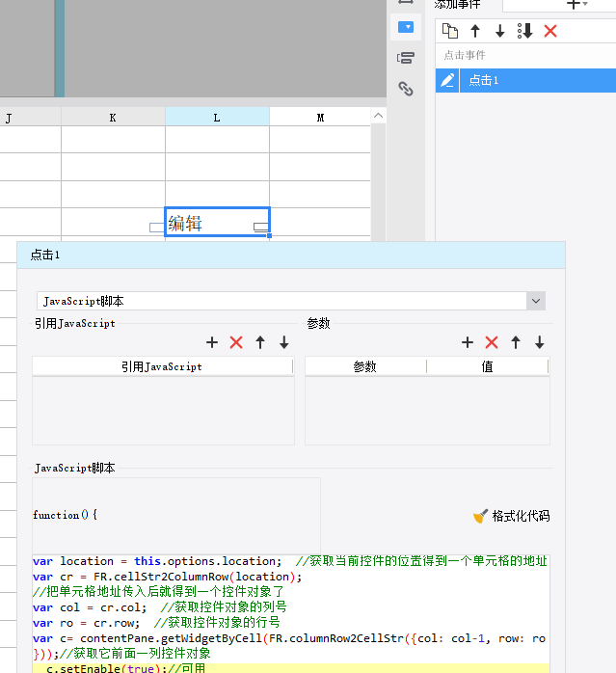The width and height of the screenshot is (616, 673).
Task: Select column header L
Action: tap(217, 117)
